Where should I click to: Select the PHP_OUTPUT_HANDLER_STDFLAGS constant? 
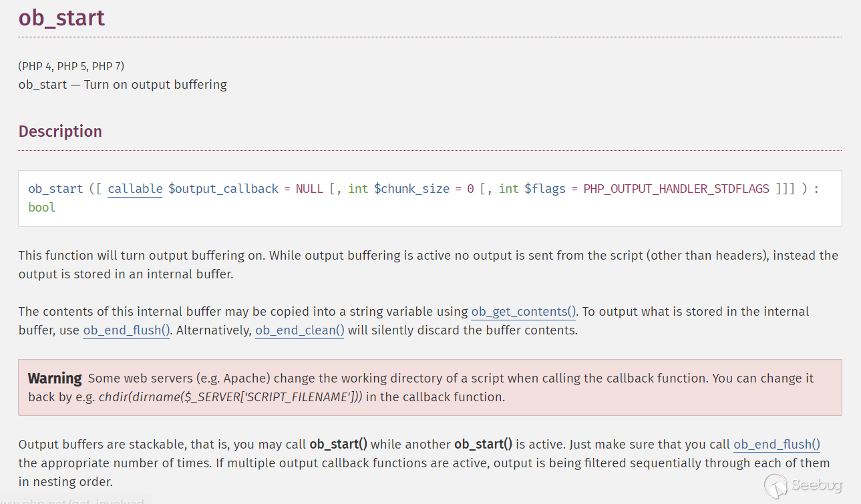676,189
